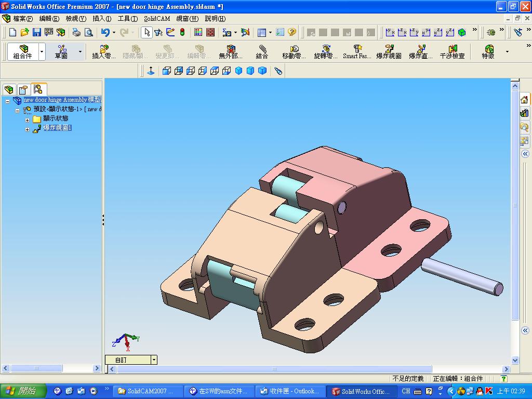Collapse the new door hinge Assembly tree node

coord(7,101)
